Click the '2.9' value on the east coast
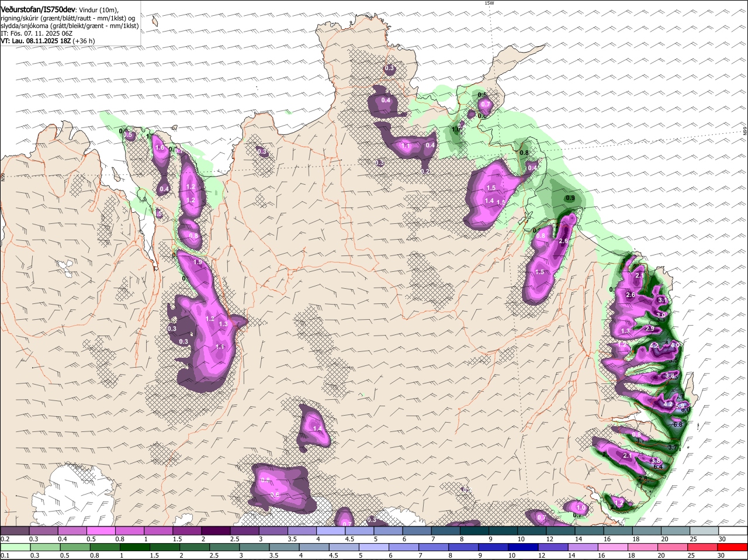Screen dimensions: 748x560 pyautogui.click(x=649, y=329)
